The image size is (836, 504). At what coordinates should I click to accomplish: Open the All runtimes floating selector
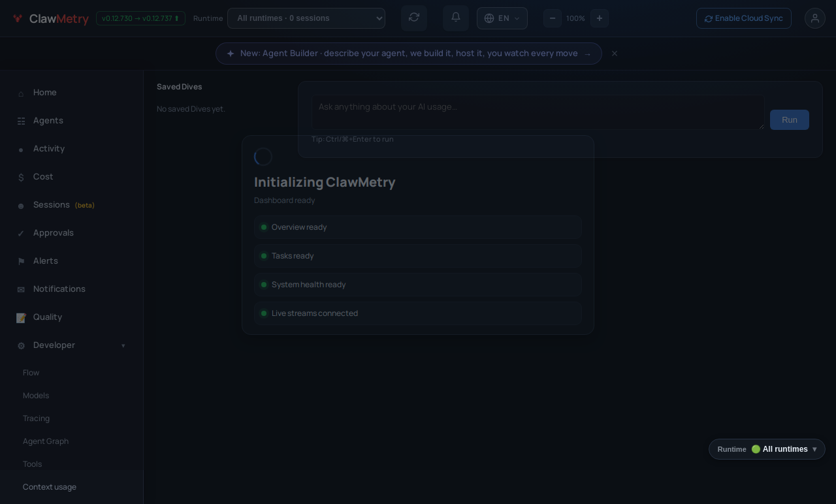pos(767,449)
